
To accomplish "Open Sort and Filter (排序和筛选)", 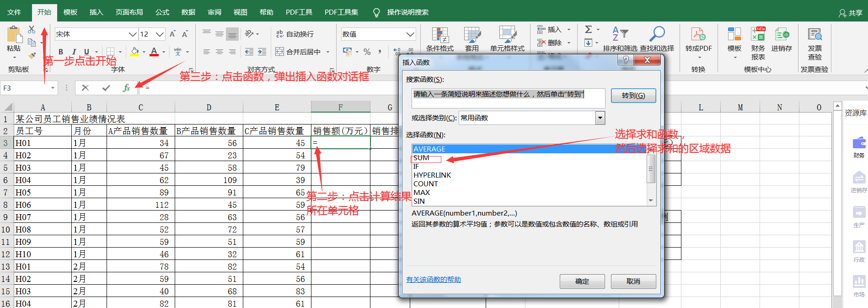I will point(620,39).
